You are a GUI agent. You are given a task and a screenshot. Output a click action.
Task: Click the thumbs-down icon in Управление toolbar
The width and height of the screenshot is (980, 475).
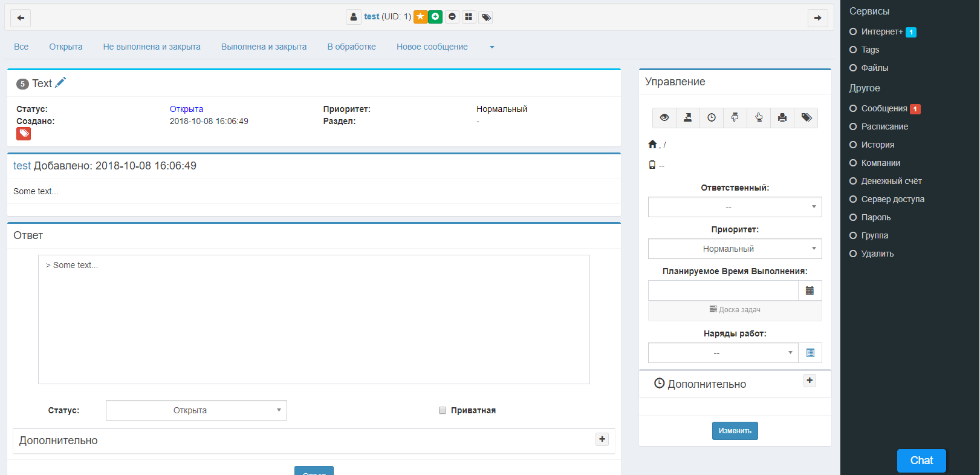pos(735,117)
